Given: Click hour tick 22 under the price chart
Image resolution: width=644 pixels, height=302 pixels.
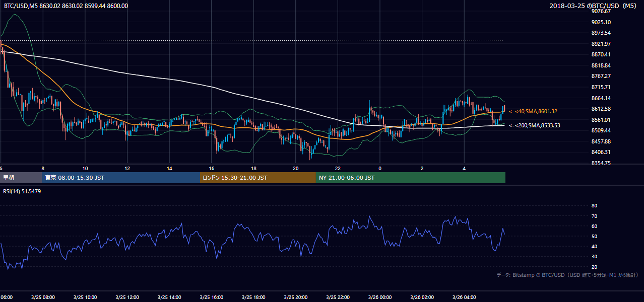Looking at the screenshot, I should (338, 169).
